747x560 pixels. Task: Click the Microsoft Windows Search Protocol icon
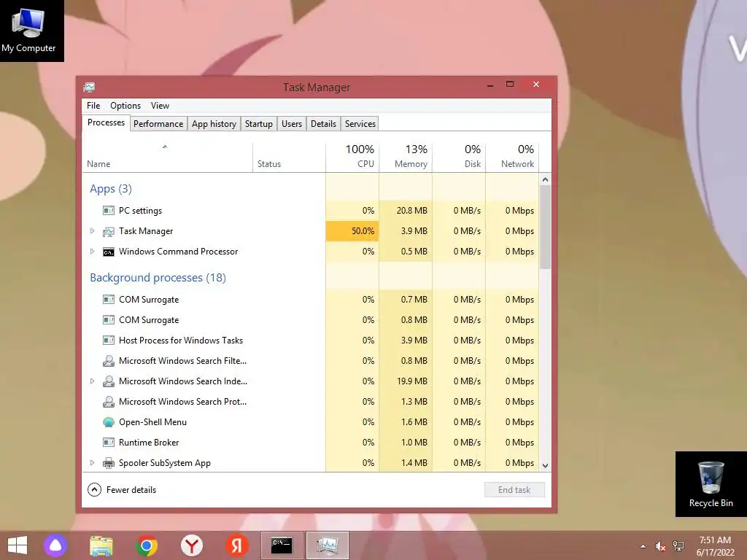pos(109,402)
